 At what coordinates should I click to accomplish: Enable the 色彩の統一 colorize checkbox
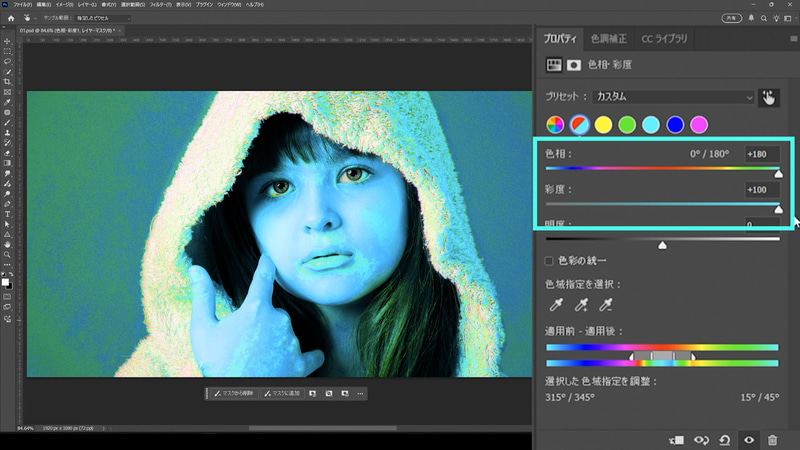click(549, 261)
